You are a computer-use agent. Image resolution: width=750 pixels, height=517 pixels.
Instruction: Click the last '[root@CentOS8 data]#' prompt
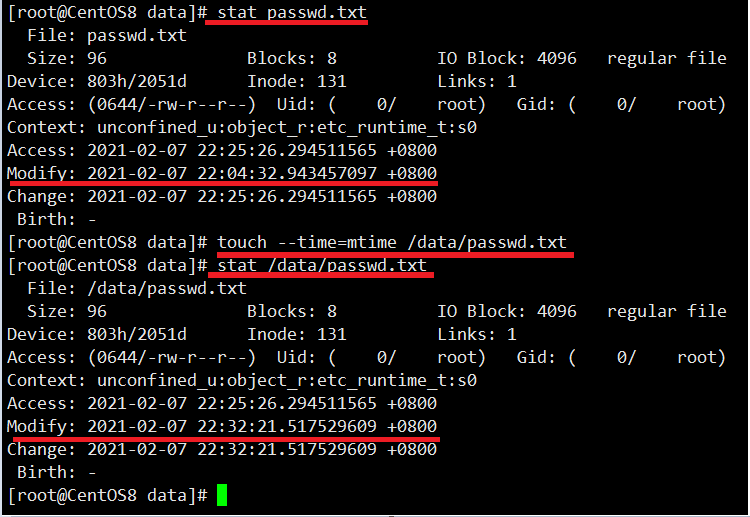coord(108,495)
